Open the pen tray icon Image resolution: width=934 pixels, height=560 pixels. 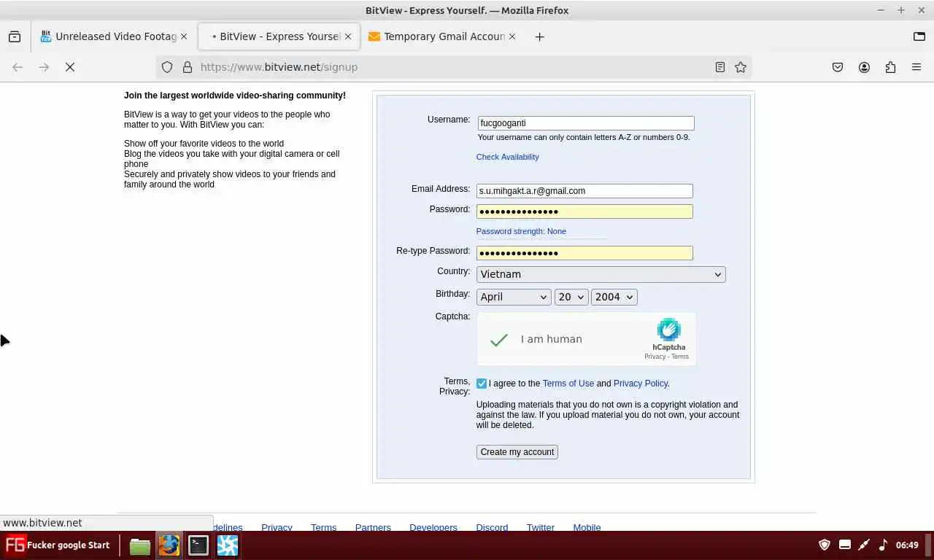pyautogui.click(x=864, y=545)
